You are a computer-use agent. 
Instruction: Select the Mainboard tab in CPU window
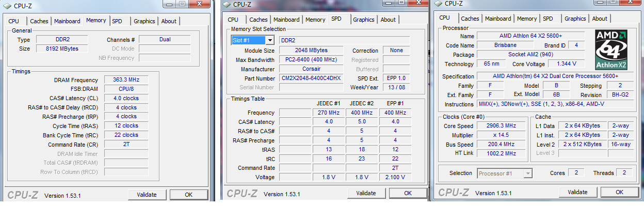(498, 19)
